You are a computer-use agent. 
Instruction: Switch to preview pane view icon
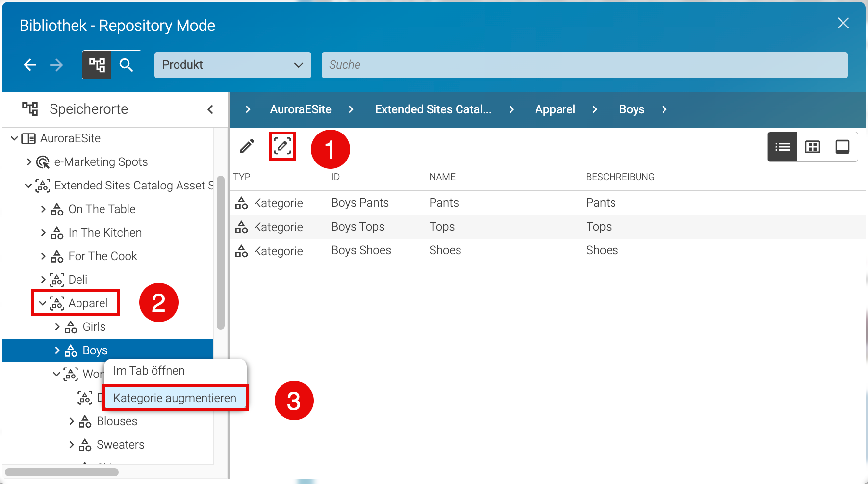click(x=842, y=147)
